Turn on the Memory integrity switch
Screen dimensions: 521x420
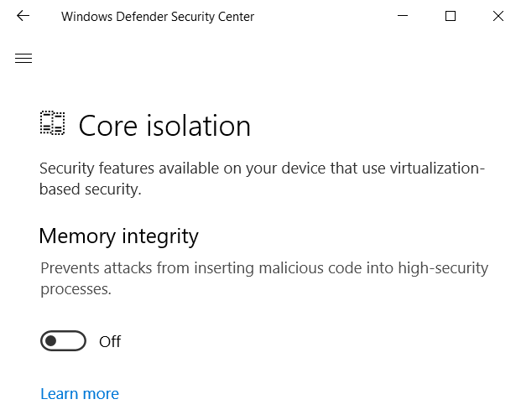pos(63,340)
